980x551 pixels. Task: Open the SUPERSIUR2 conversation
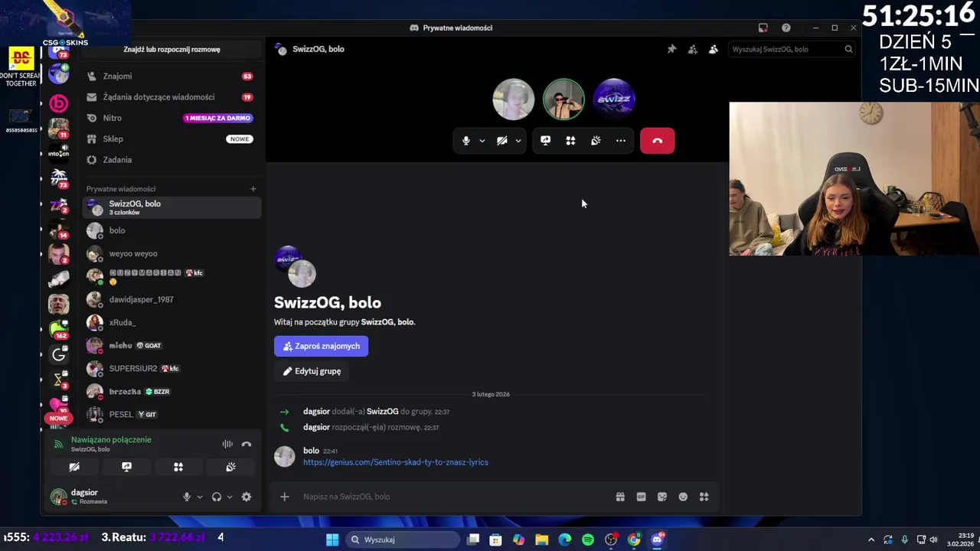171,368
